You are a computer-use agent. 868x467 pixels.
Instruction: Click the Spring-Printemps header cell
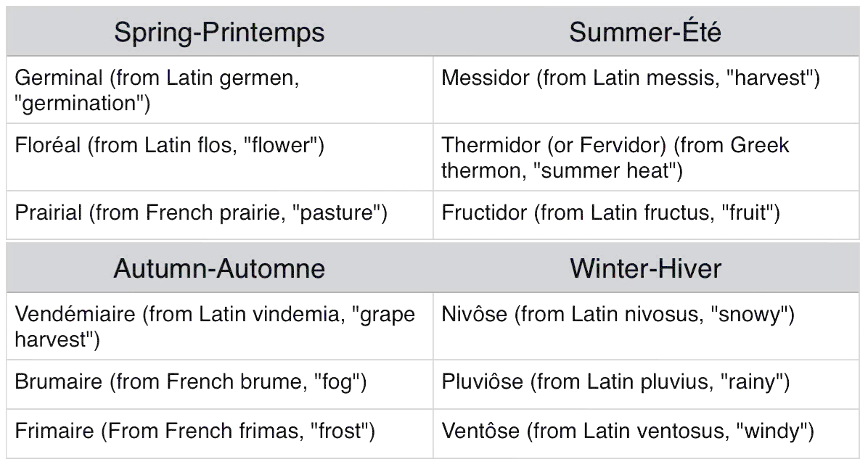tap(219, 33)
